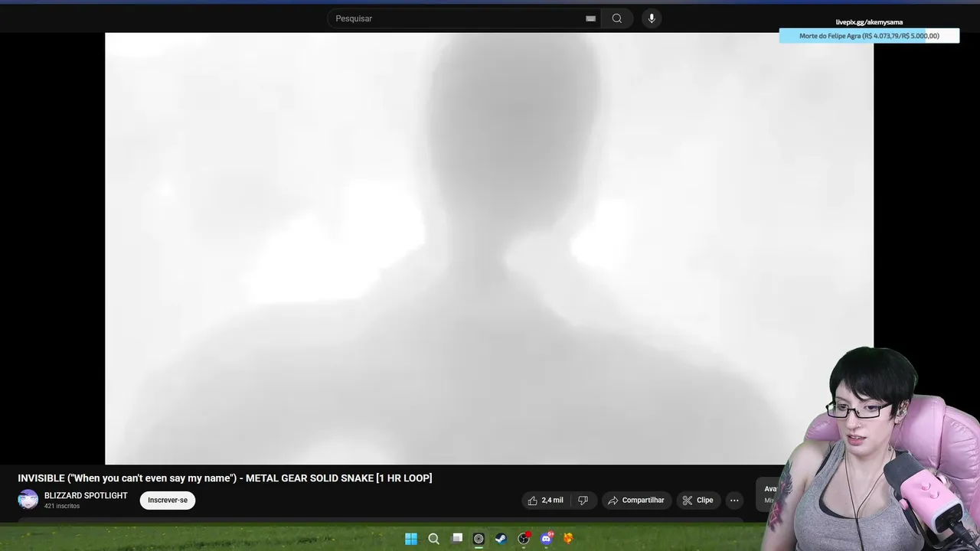980x551 pixels.
Task: Click the magnifier search button
Action: (617, 18)
